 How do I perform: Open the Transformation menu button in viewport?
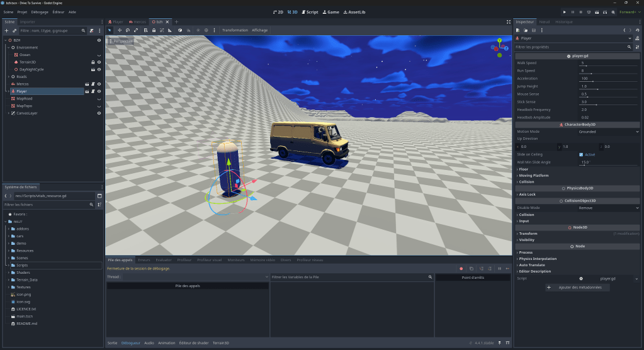(235, 30)
